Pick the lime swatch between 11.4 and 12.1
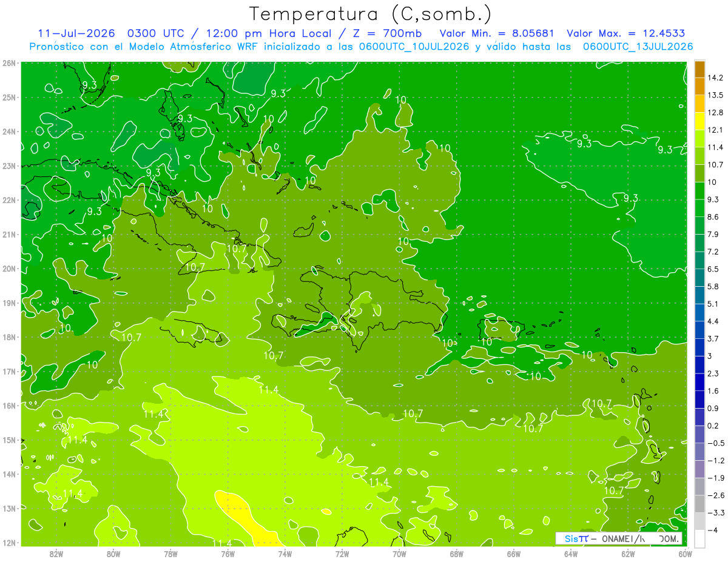The width and height of the screenshot is (728, 562). pos(699,138)
